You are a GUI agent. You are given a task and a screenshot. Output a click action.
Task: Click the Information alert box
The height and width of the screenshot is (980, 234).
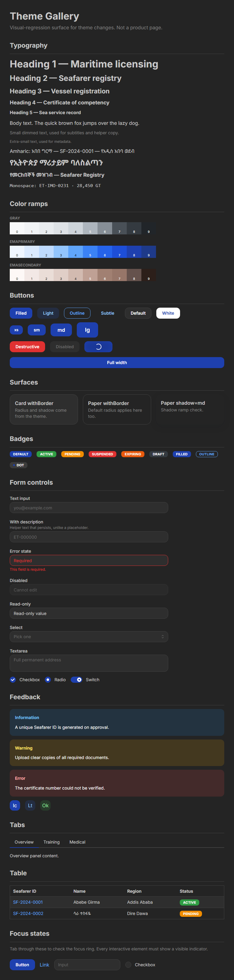click(117, 722)
